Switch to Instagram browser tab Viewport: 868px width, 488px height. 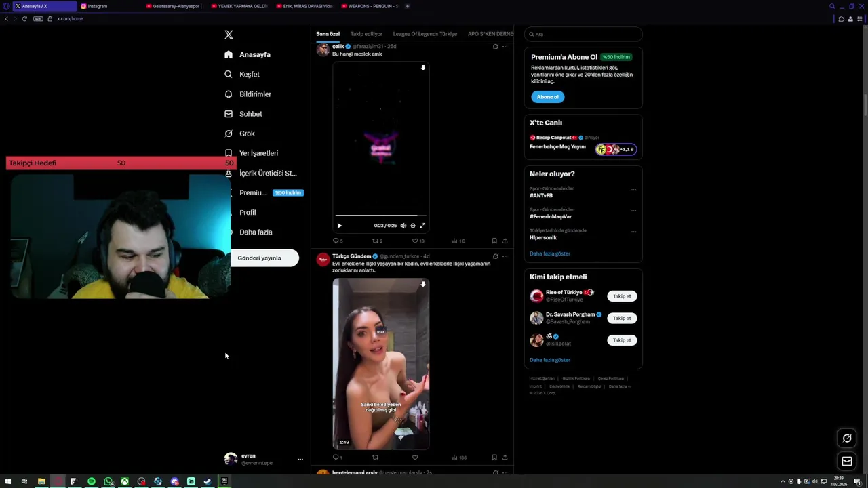pos(108,6)
